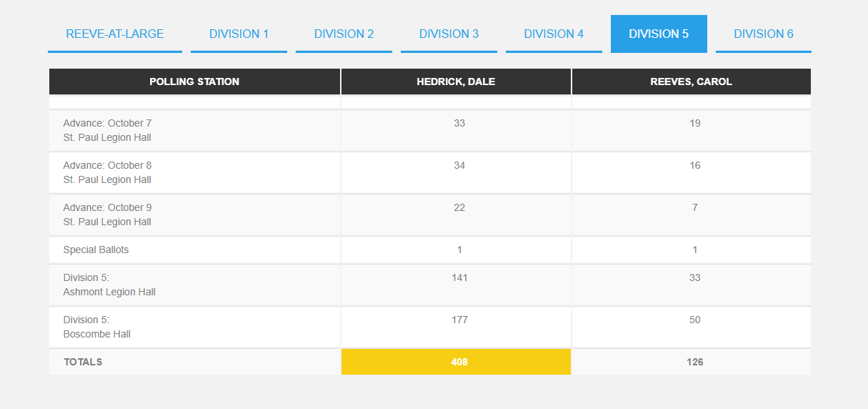The image size is (868, 409).
Task: Click the Advance: October 9 polling station
Action: click(x=107, y=215)
